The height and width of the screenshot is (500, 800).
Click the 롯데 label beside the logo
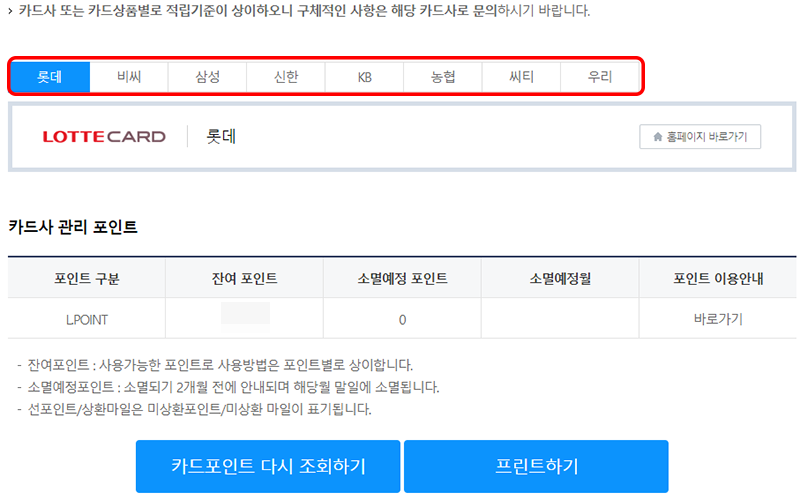(221, 137)
